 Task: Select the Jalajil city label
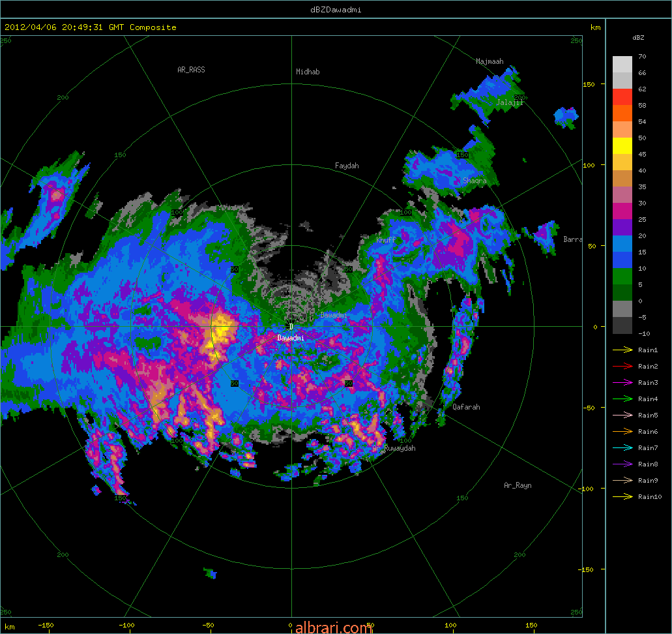pyautogui.click(x=509, y=102)
